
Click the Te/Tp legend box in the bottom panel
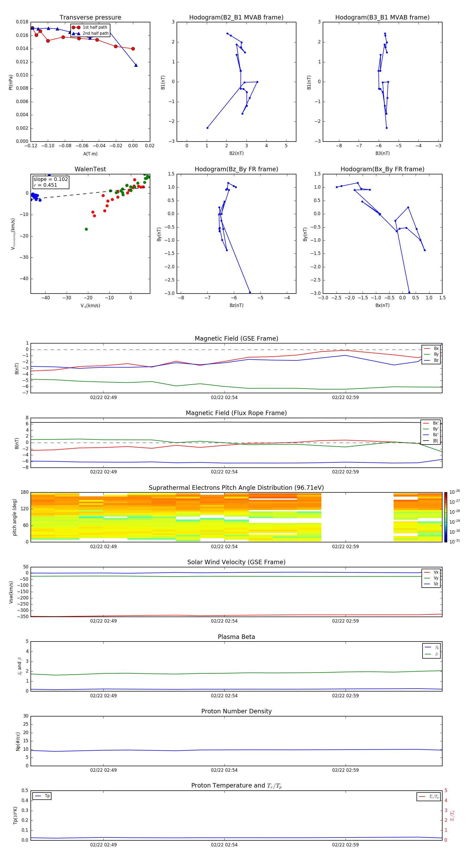pos(429,796)
